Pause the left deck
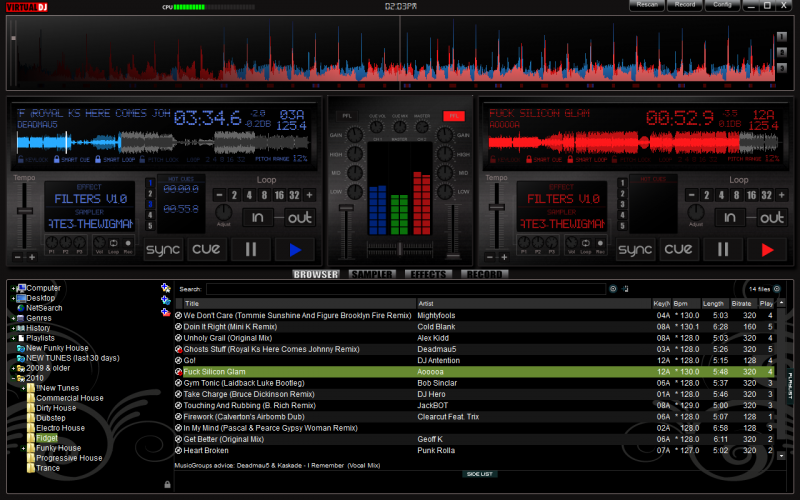Image resolution: width=800 pixels, height=500 pixels. (251, 249)
